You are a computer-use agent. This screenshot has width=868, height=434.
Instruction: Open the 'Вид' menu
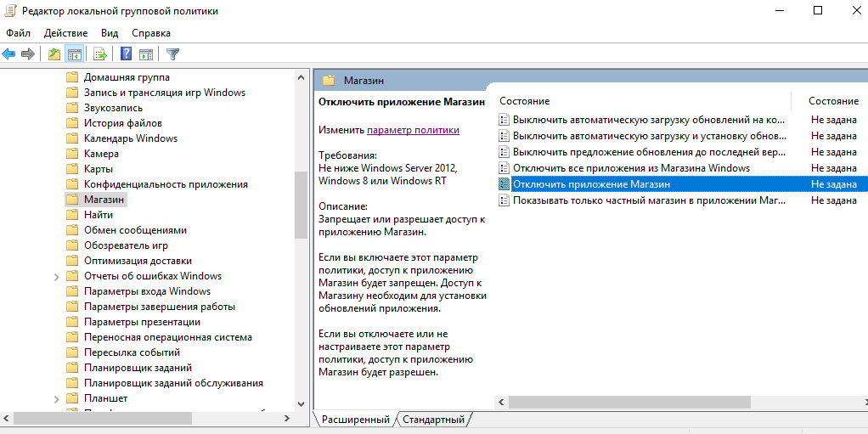tap(110, 33)
